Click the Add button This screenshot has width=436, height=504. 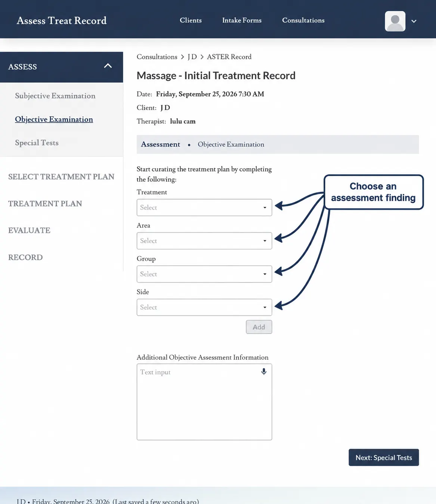[x=259, y=327]
